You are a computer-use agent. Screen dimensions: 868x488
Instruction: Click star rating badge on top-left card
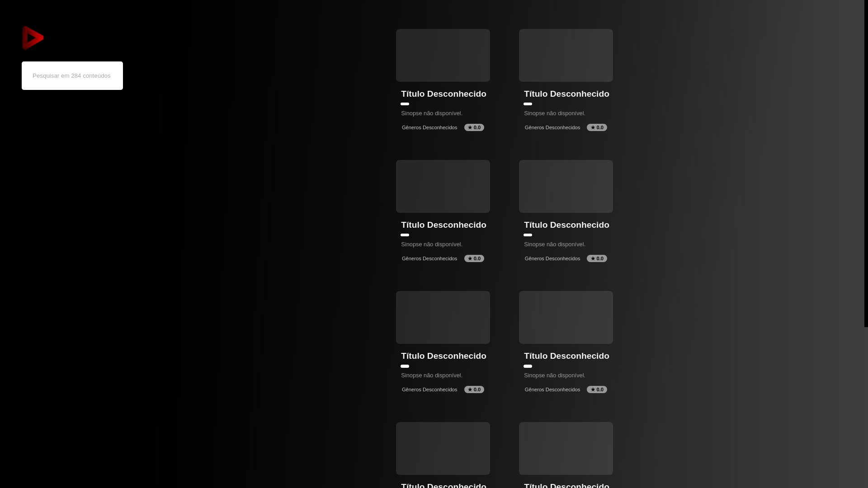point(474,127)
